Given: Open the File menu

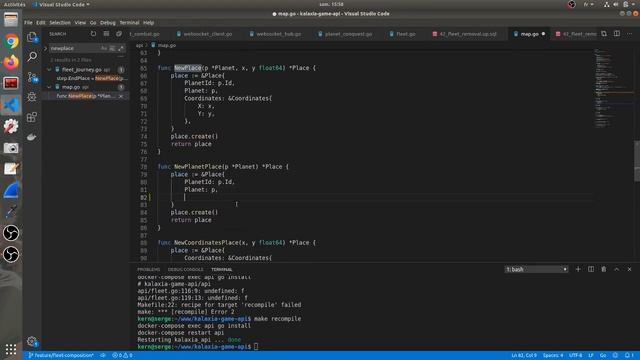Looking at the screenshot, I should [x=28, y=23].
